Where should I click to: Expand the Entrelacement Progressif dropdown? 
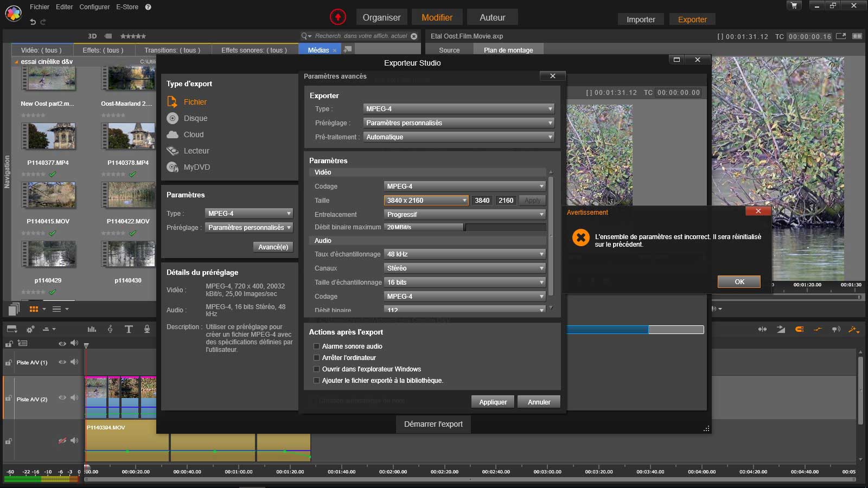tap(464, 215)
